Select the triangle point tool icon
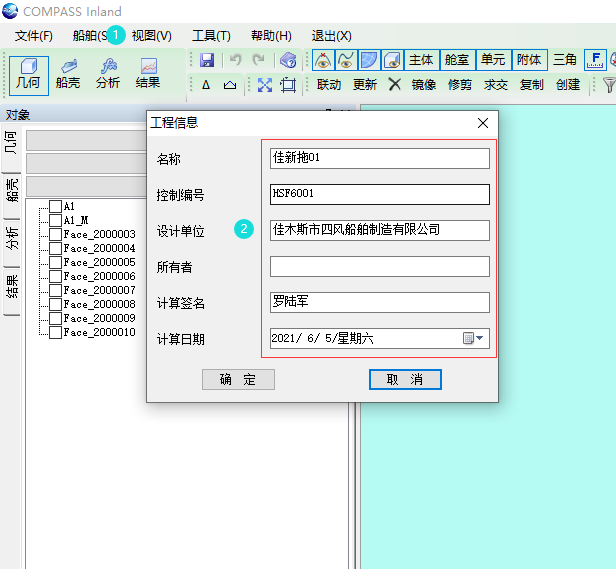The height and width of the screenshot is (569, 616). coord(206,85)
